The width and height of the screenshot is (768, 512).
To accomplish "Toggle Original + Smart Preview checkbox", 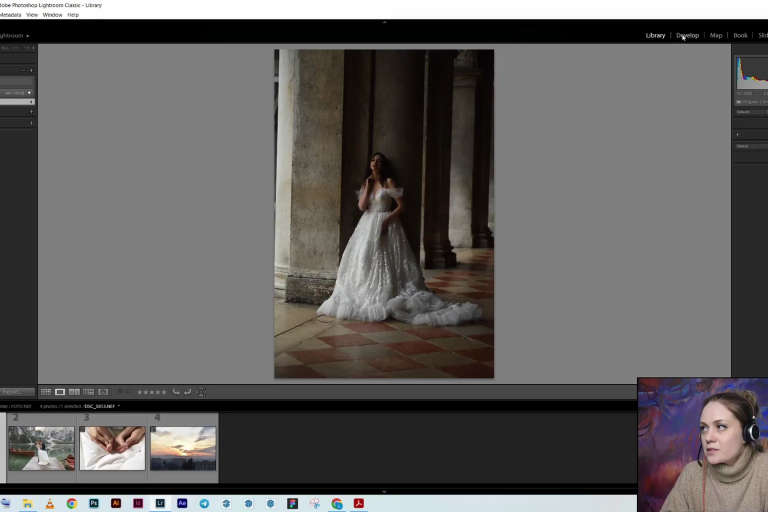I will coord(739,102).
